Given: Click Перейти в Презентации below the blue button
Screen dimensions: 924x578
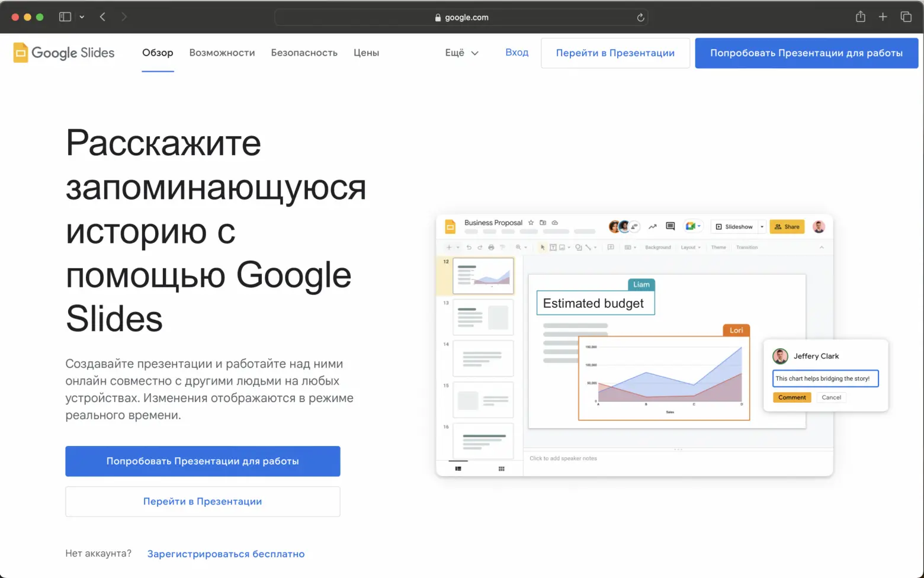Looking at the screenshot, I should coord(203,502).
